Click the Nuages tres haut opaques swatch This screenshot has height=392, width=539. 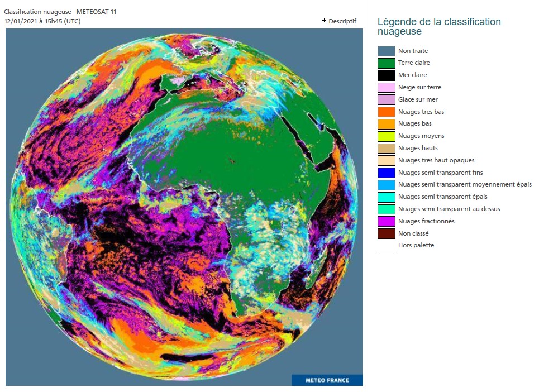click(387, 161)
